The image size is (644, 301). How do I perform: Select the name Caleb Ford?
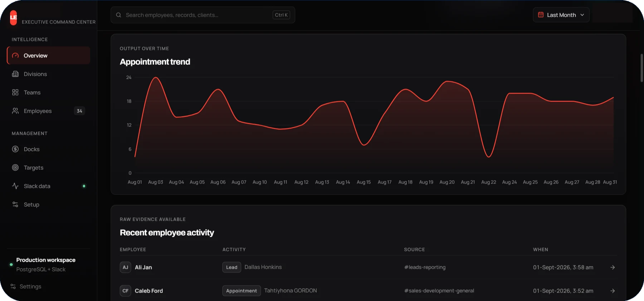pyautogui.click(x=149, y=291)
